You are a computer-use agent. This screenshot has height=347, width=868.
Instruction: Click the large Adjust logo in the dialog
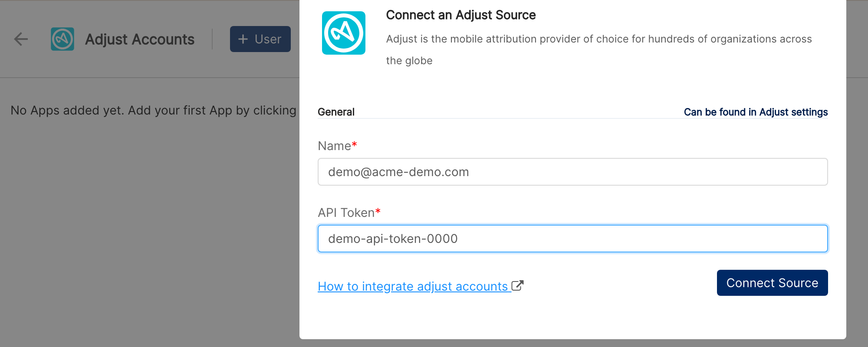344,33
